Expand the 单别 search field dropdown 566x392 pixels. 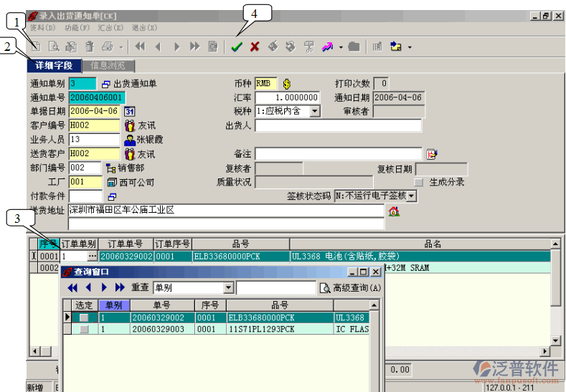[228, 287]
